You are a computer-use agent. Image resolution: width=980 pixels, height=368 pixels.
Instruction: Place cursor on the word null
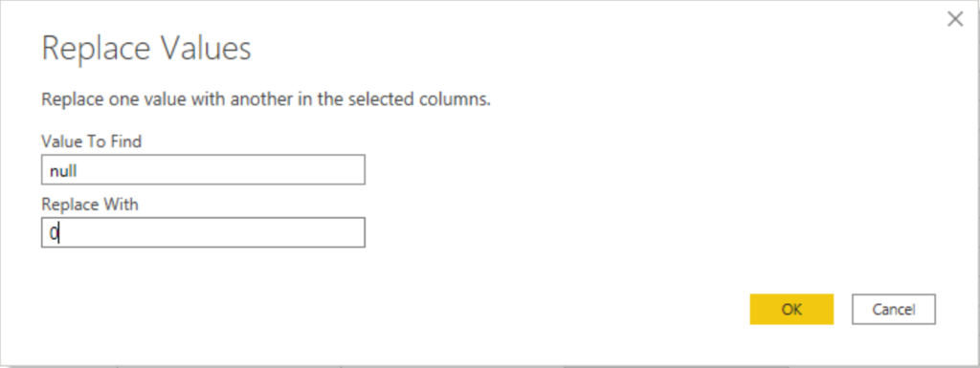63,170
